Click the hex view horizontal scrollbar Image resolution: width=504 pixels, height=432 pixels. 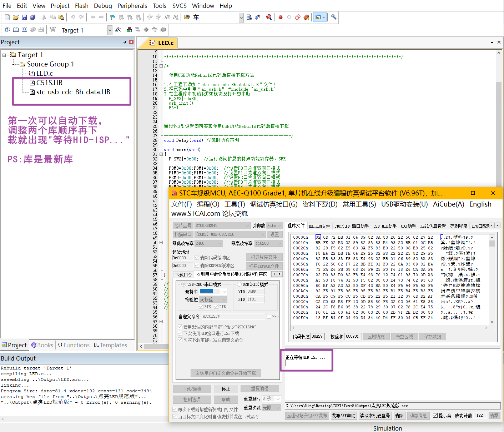point(390,328)
